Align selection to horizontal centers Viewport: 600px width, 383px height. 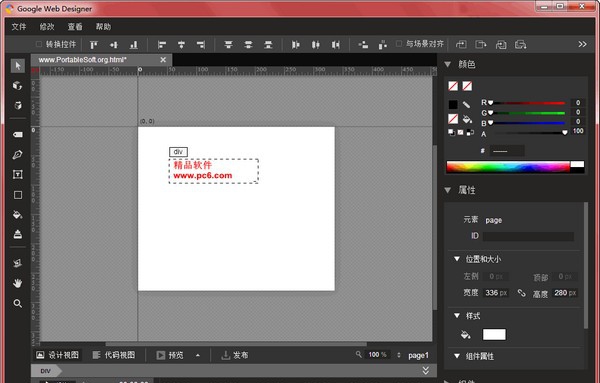pyautogui.click(x=181, y=45)
